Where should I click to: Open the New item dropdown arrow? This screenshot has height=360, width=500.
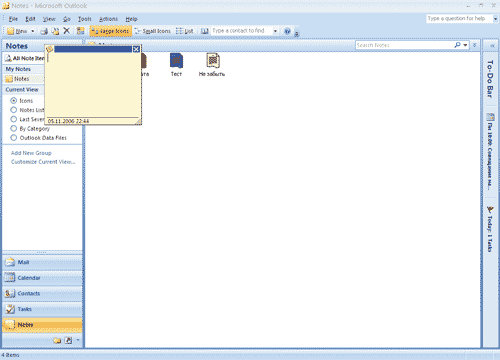coord(33,31)
